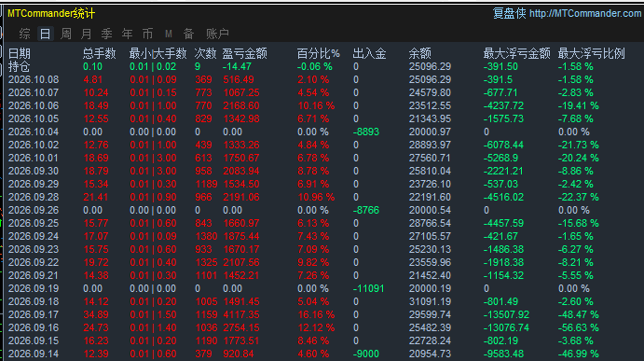
Task: Select the date 2026.09.25
Action: coord(34,223)
